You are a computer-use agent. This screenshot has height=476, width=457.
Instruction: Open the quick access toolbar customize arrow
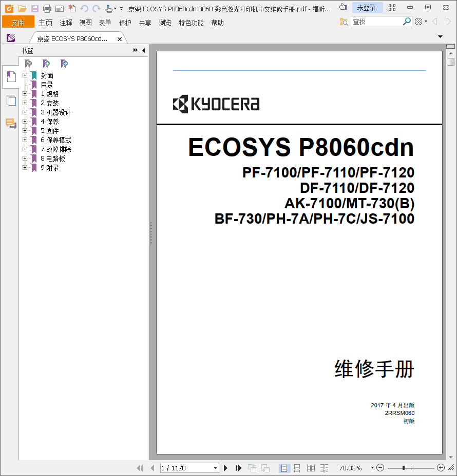click(121, 9)
